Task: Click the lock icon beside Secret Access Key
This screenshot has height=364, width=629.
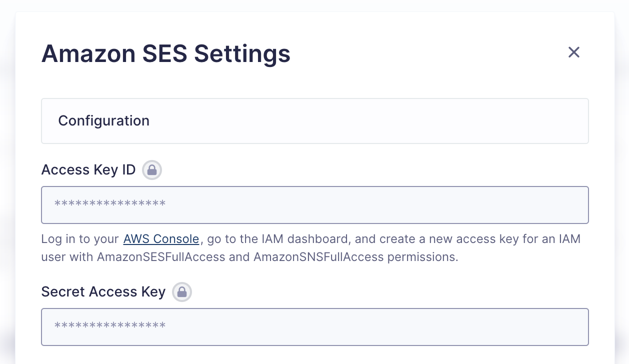Action: [182, 292]
